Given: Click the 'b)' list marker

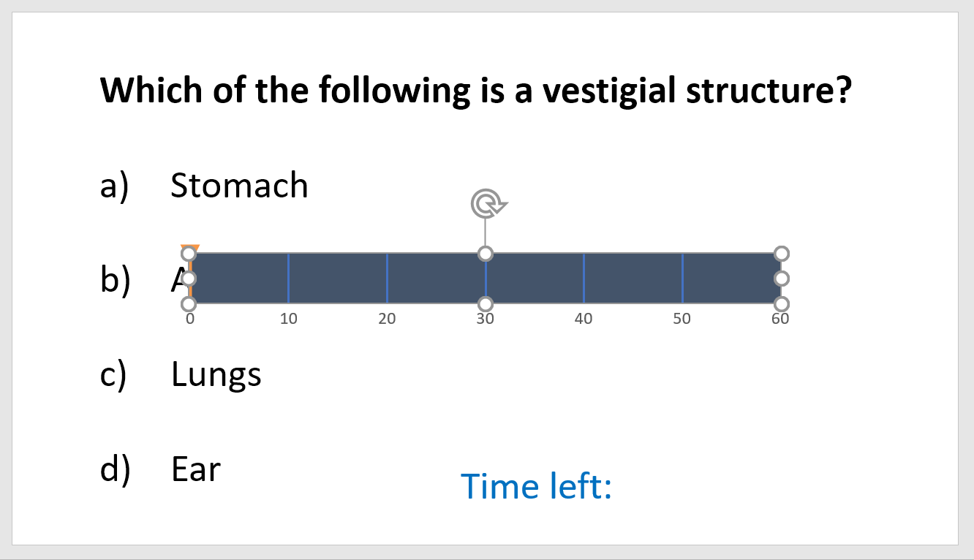Looking at the screenshot, I should coord(115,281).
